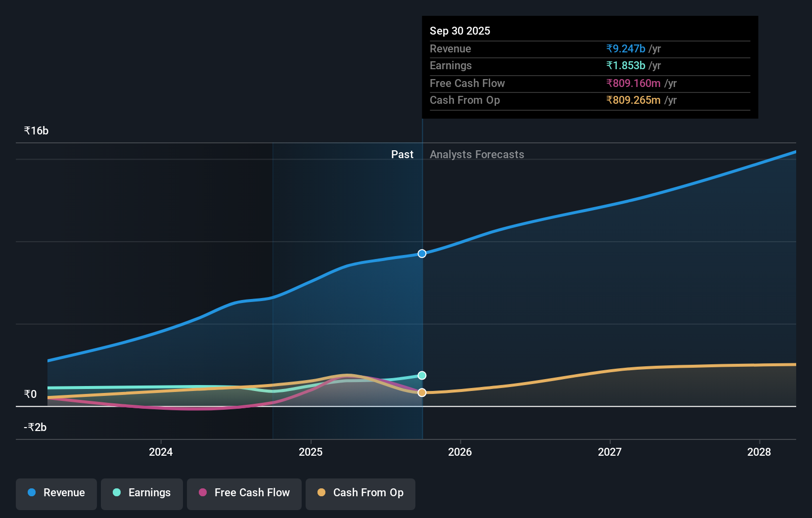This screenshot has width=812, height=518.
Task: Click the orange Cash From Op dot
Action: (x=321, y=492)
